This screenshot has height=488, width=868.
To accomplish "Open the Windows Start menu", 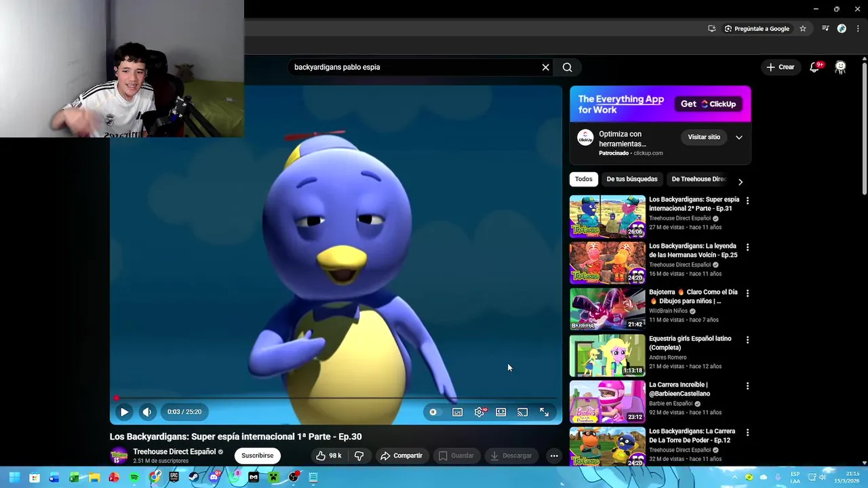I will tap(14, 477).
